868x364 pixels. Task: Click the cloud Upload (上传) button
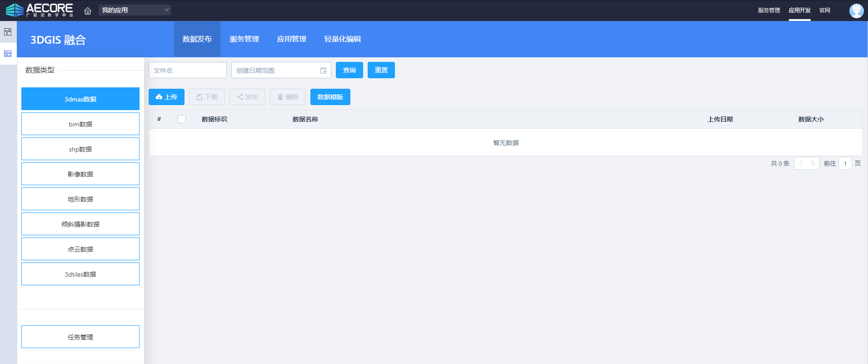click(166, 97)
